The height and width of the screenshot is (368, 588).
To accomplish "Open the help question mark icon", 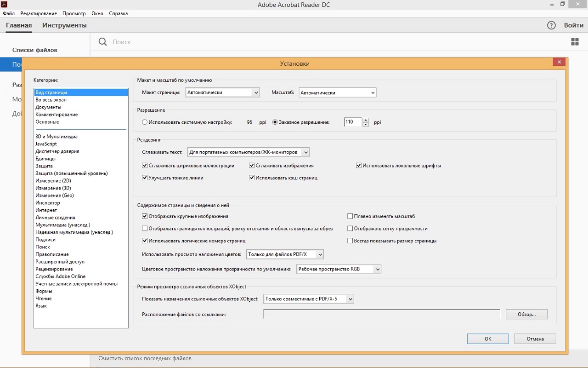I will 551,25.
